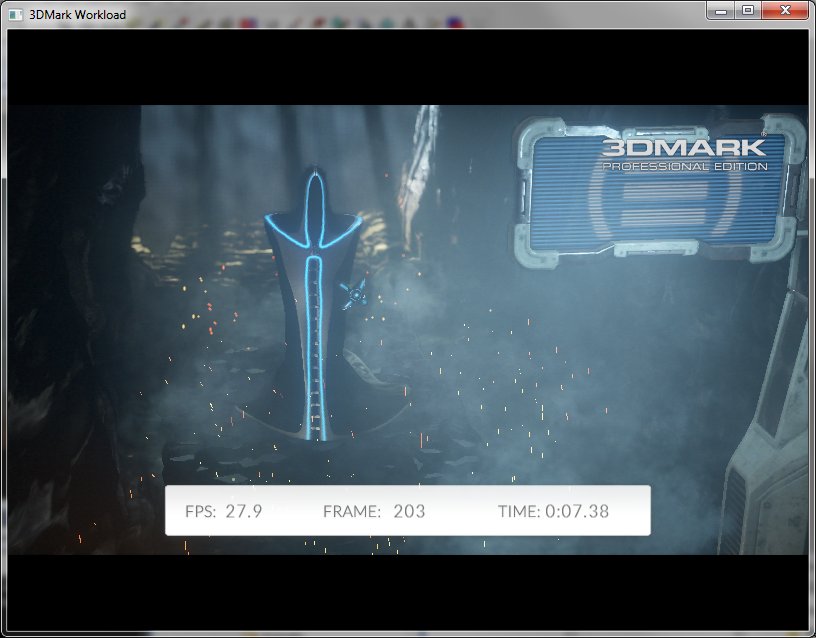Viewport: 816px width, 638px height.
Task: Maximize the 3DMark Workload window
Action: tap(747, 10)
